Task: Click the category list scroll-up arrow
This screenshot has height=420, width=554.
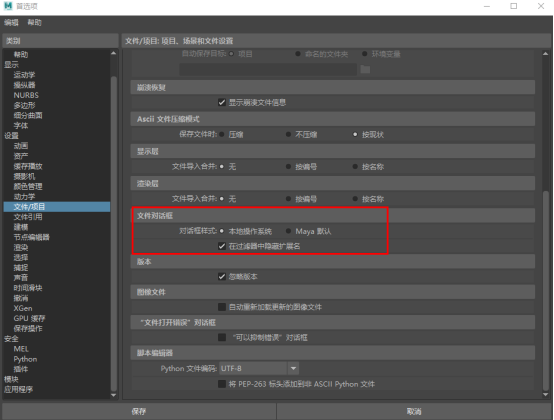Action: pyautogui.click(x=113, y=53)
